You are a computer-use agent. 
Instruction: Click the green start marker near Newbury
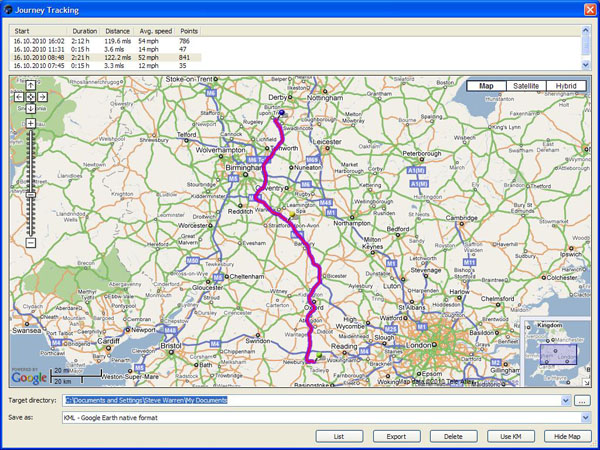click(319, 355)
